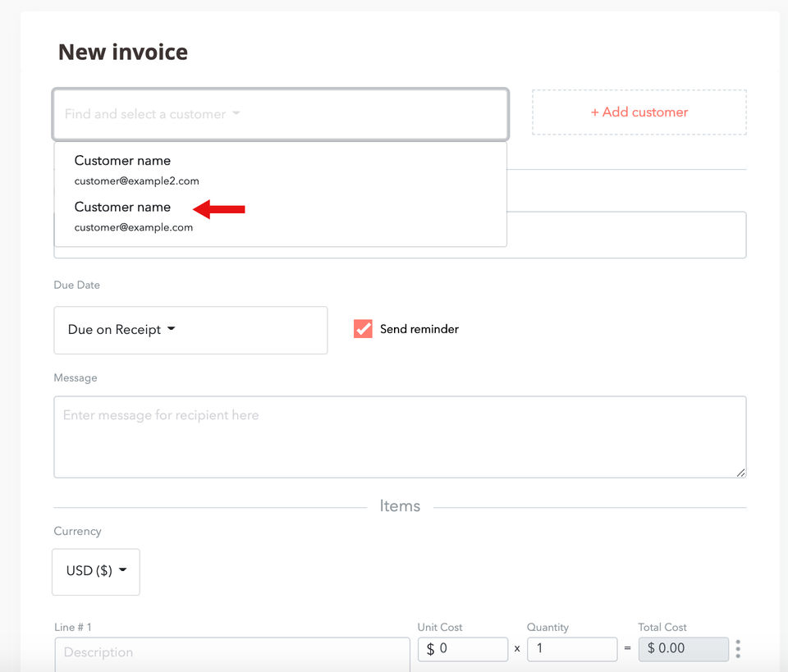Click the Quantity field

572,649
